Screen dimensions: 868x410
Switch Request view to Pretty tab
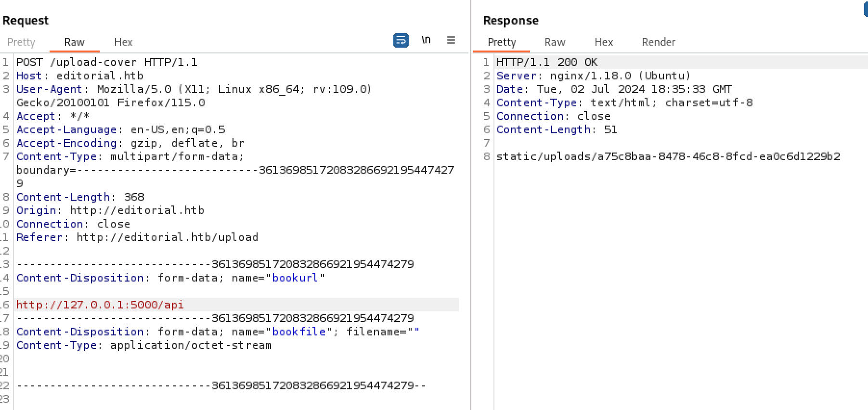click(22, 42)
